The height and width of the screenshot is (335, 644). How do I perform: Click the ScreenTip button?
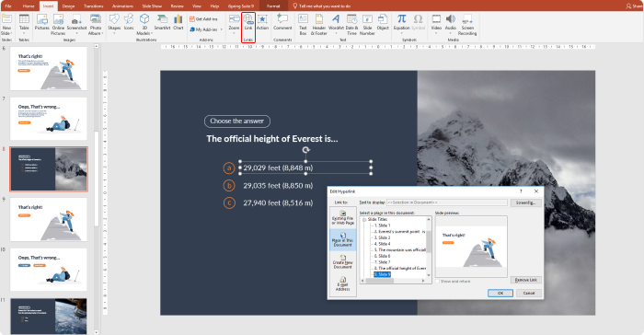[526, 202]
